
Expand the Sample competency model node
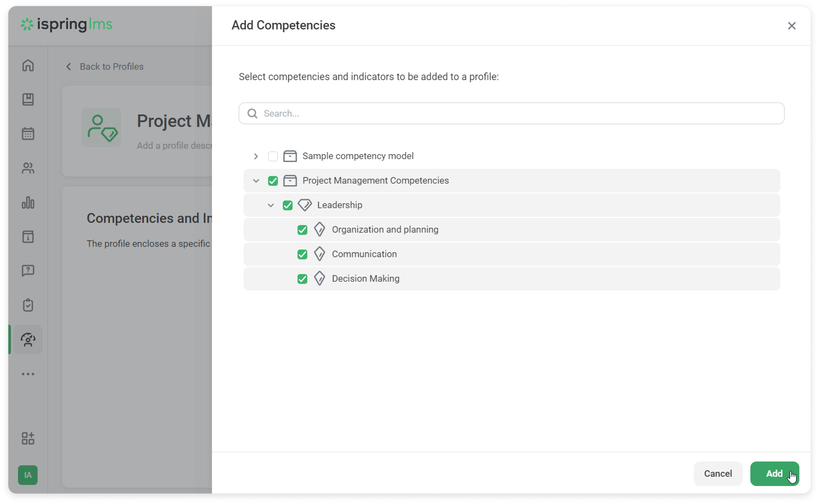pyautogui.click(x=256, y=156)
